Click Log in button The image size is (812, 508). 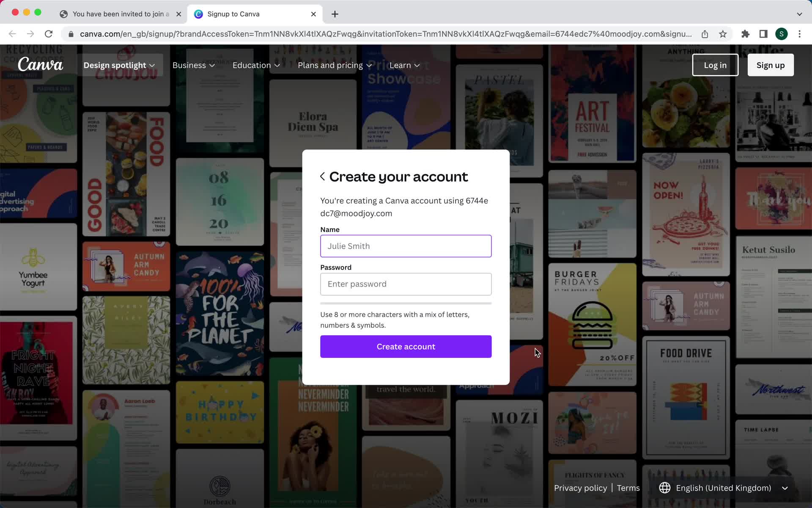(715, 65)
